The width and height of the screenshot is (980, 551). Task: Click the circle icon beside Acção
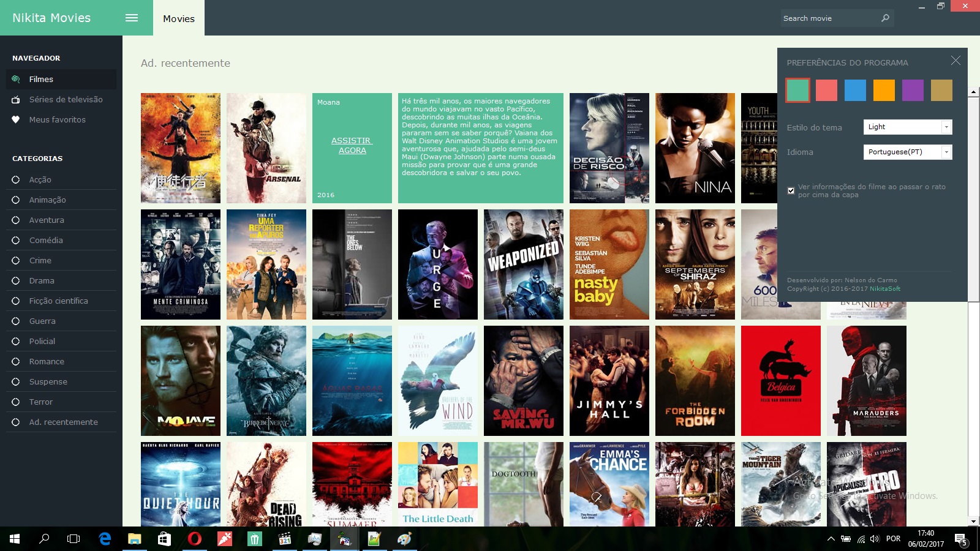tap(16, 179)
